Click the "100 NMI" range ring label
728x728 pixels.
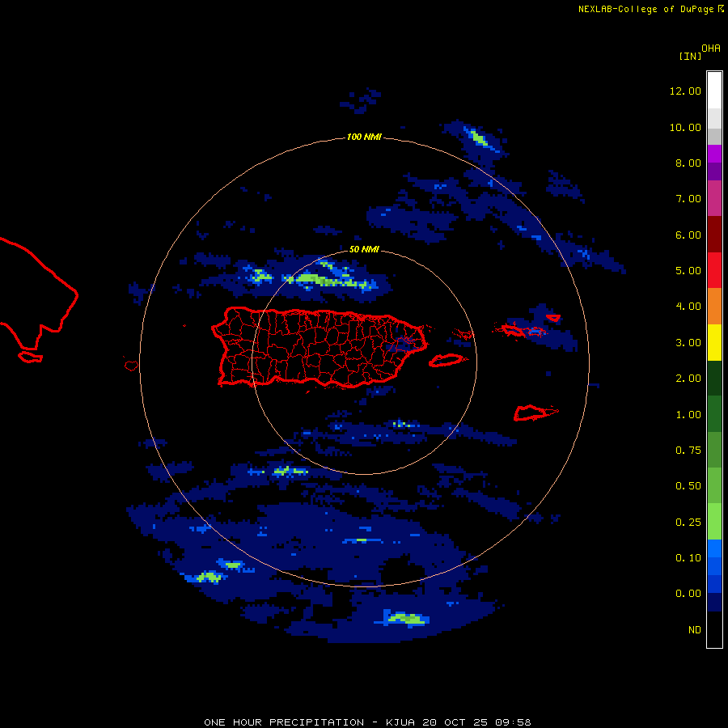tap(364, 137)
